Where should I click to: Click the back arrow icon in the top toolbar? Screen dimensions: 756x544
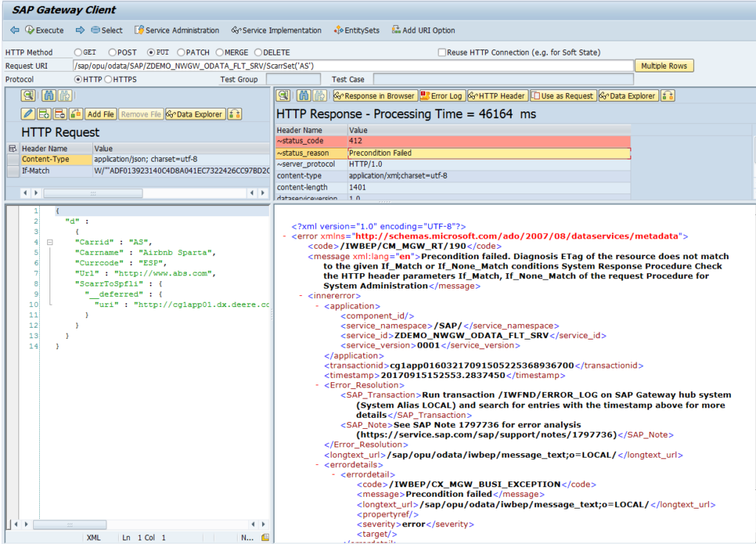pyautogui.click(x=15, y=30)
